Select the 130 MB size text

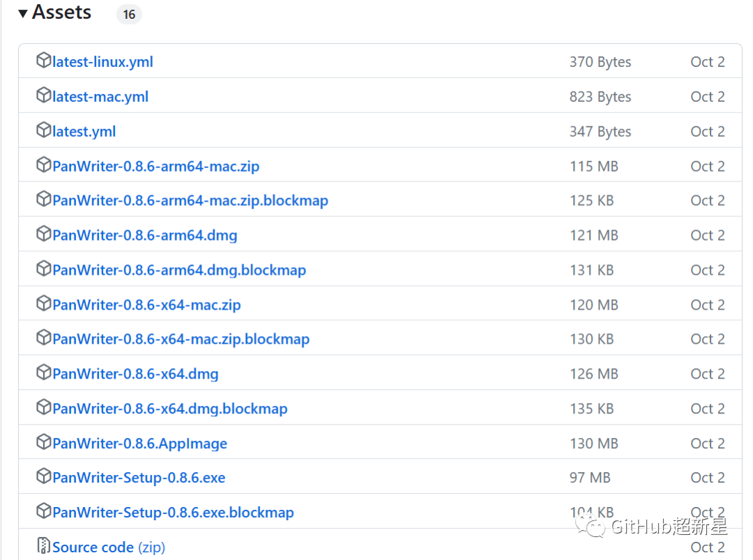pos(594,444)
